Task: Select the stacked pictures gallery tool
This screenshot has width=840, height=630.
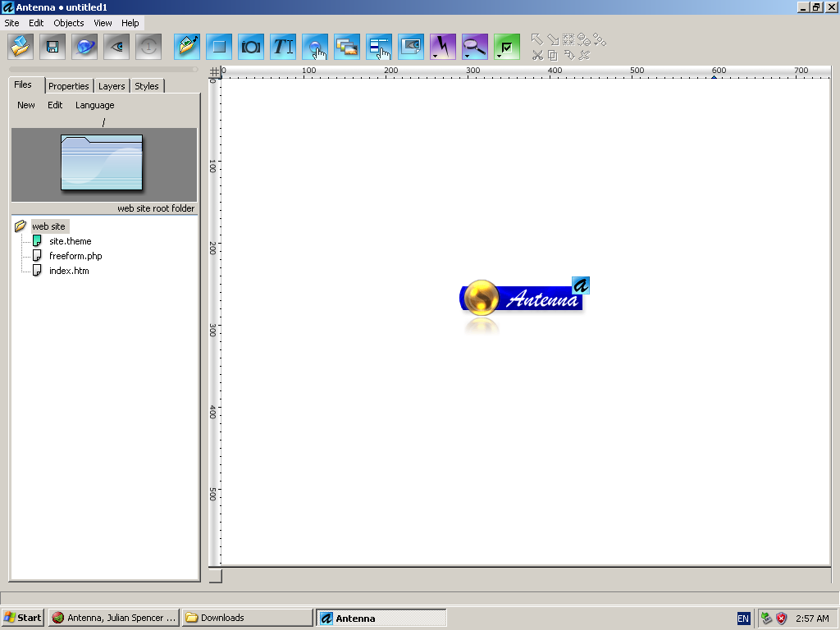Action: pyautogui.click(x=347, y=47)
